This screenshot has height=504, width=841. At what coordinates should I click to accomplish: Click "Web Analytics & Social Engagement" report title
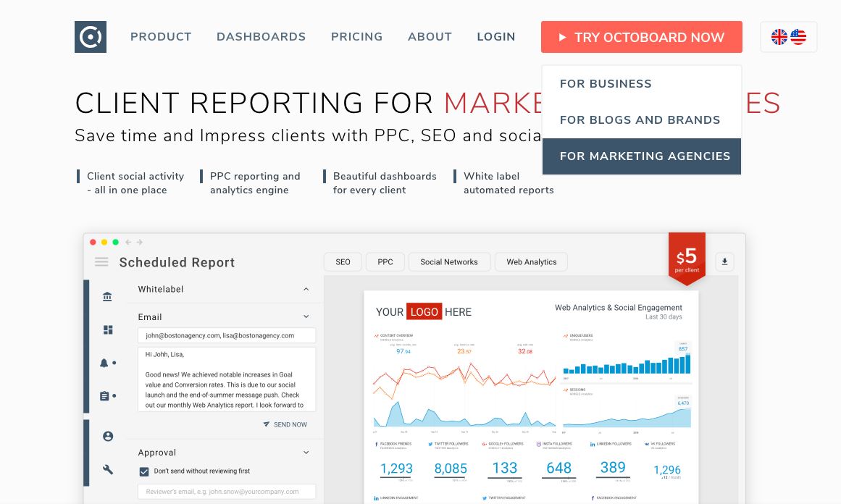coord(619,307)
